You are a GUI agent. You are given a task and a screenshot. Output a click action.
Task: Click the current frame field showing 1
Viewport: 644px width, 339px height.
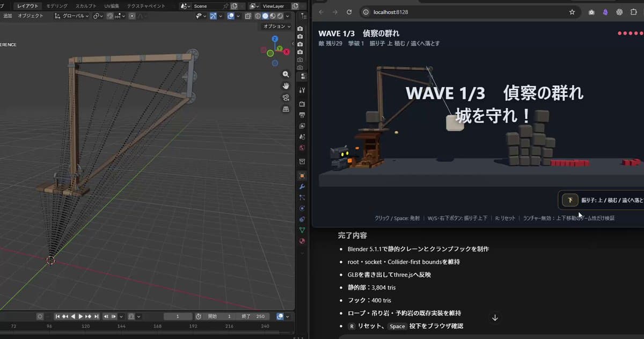tap(178, 316)
